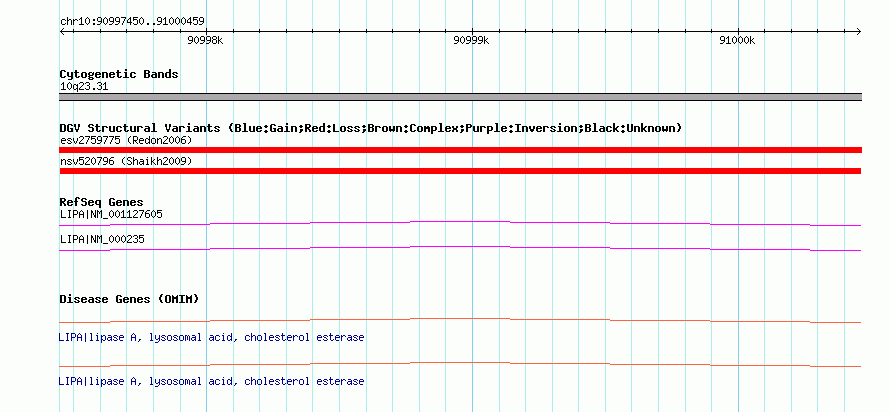Select the magenta gene line for NM_000235

pyautogui.click(x=460, y=248)
